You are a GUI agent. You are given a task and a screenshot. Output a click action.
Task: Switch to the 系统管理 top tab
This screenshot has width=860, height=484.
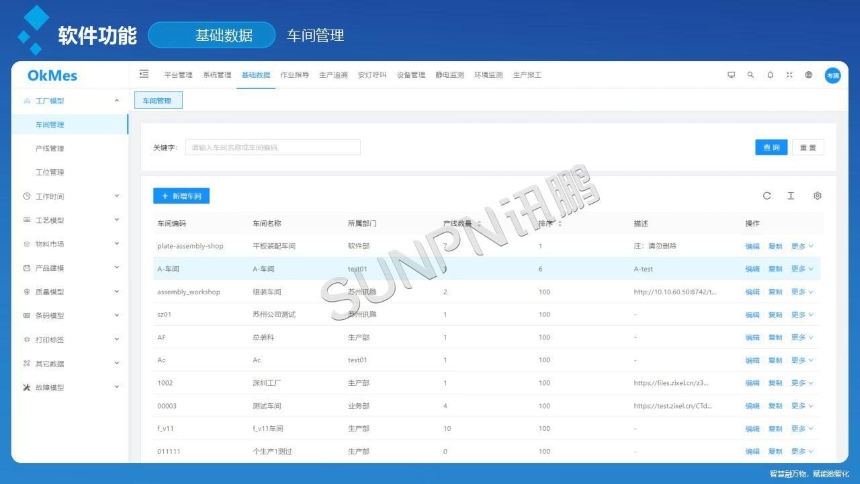[x=217, y=75]
